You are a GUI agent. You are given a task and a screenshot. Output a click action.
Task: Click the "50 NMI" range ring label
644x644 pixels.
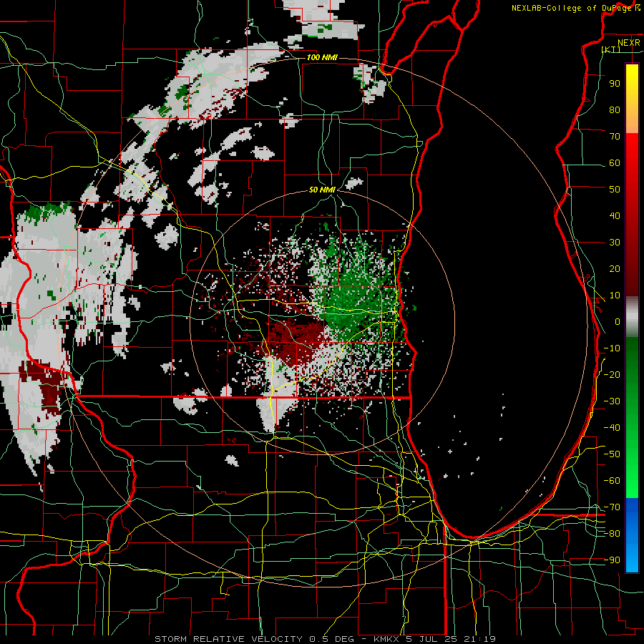point(322,190)
